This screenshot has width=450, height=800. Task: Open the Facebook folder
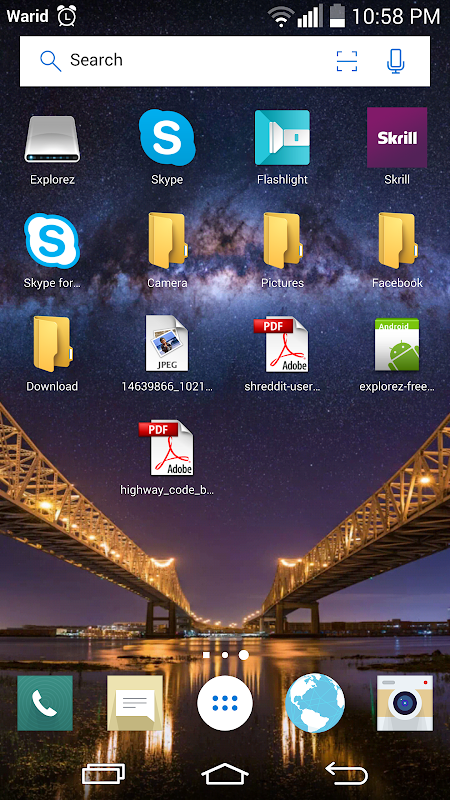tap(397, 240)
